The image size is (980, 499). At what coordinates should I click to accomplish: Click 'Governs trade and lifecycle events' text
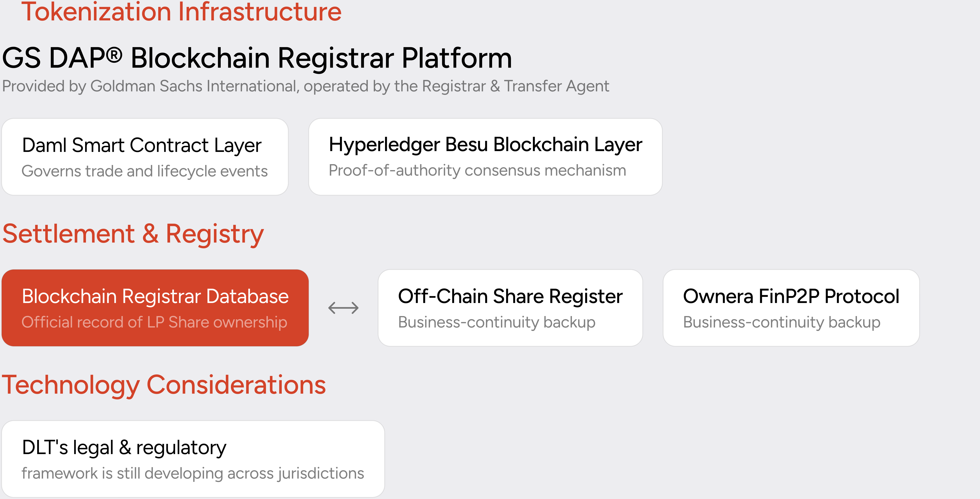pos(145,171)
